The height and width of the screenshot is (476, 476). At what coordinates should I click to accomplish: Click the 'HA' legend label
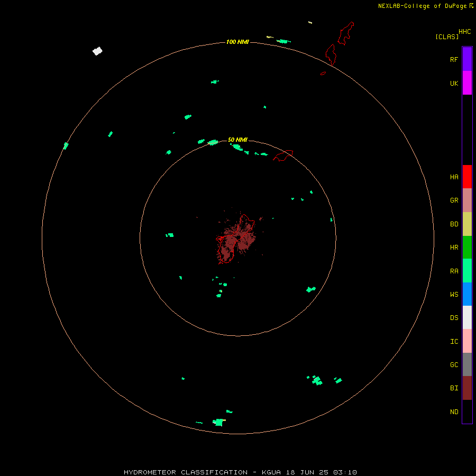454,177
